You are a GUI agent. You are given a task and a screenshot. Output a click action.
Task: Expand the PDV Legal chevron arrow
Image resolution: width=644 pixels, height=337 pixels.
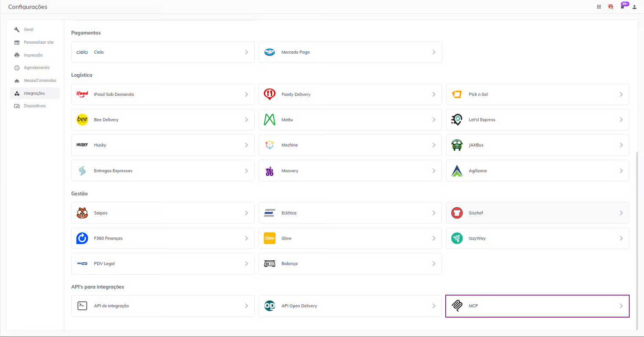247,264
